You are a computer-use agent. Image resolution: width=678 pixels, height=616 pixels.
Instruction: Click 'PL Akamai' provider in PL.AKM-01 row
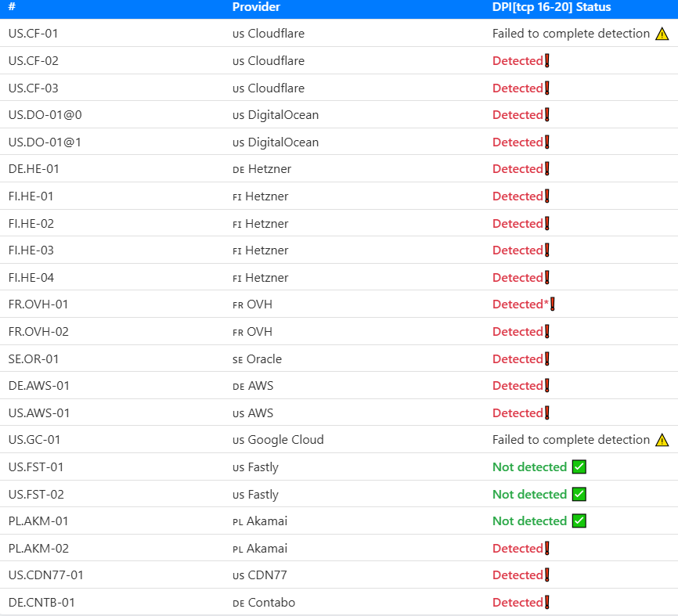click(260, 521)
